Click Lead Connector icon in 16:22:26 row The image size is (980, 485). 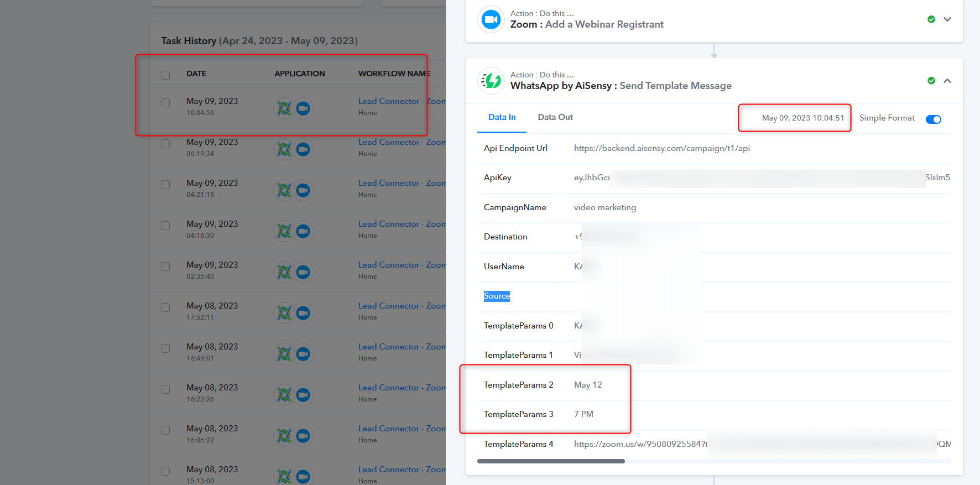(x=284, y=395)
